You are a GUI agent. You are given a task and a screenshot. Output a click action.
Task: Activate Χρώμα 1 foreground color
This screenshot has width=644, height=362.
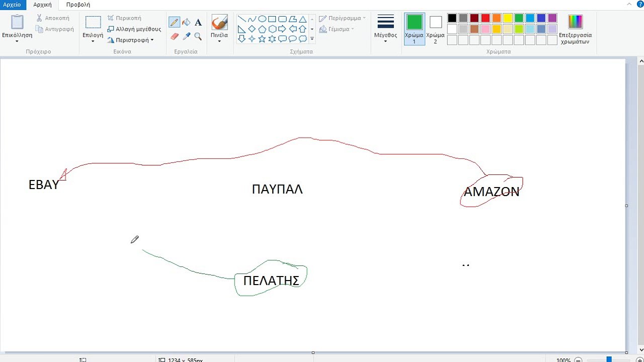[x=415, y=29]
